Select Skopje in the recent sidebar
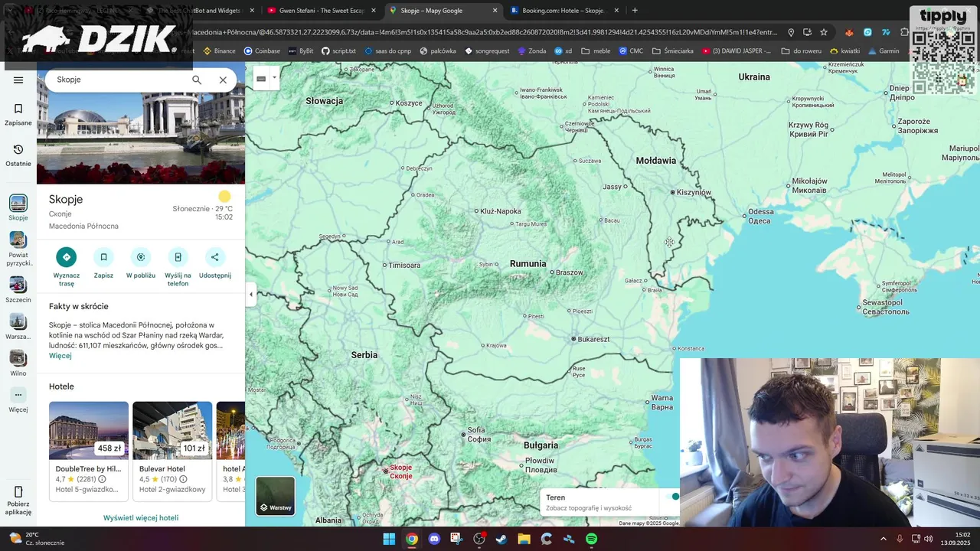The width and height of the screenshot is (980, 551). [x=18, y=207]
